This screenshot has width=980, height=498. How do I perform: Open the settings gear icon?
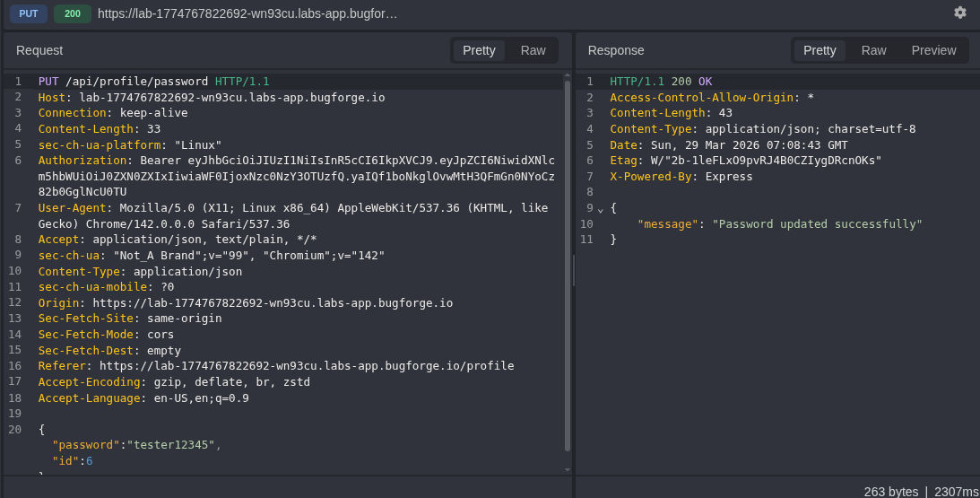tap(959, 13)
